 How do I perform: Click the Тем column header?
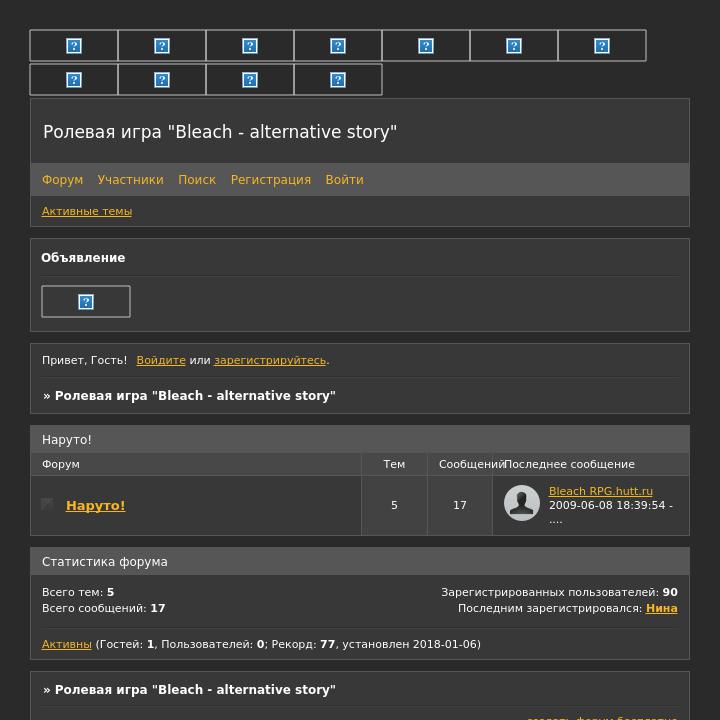(394, 464)
